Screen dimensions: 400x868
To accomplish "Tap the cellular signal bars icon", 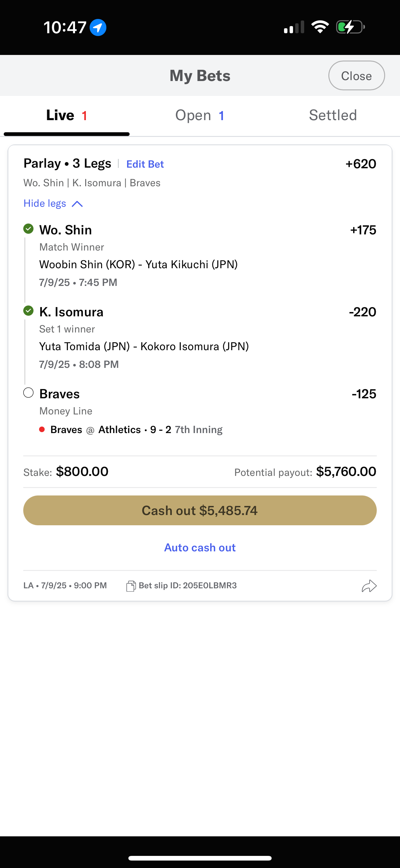I will pos(294,27).
